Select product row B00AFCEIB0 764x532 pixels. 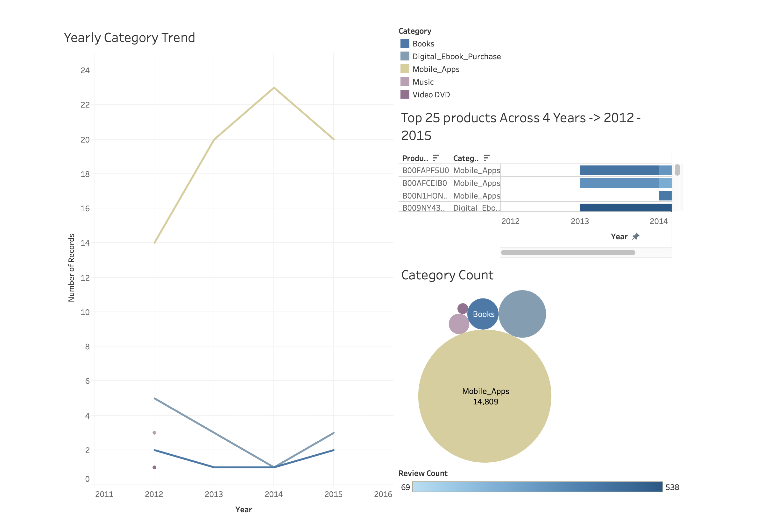tap(425, 183)
